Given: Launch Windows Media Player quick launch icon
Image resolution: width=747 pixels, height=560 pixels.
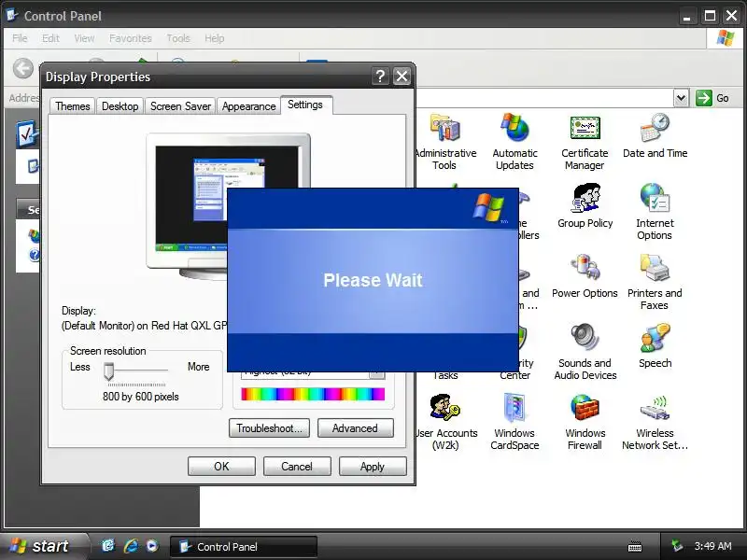Looking at the screenshot, I should click(x=152, y=546).
